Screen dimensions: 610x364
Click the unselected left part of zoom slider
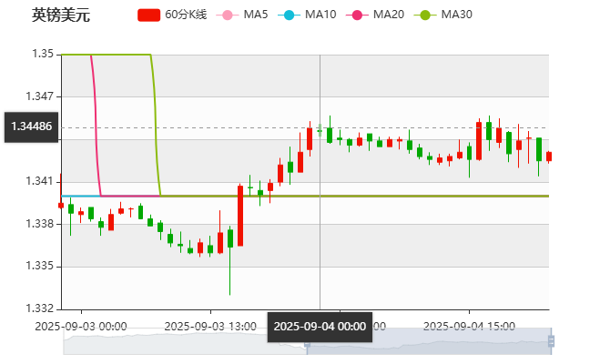pos(185,341)
